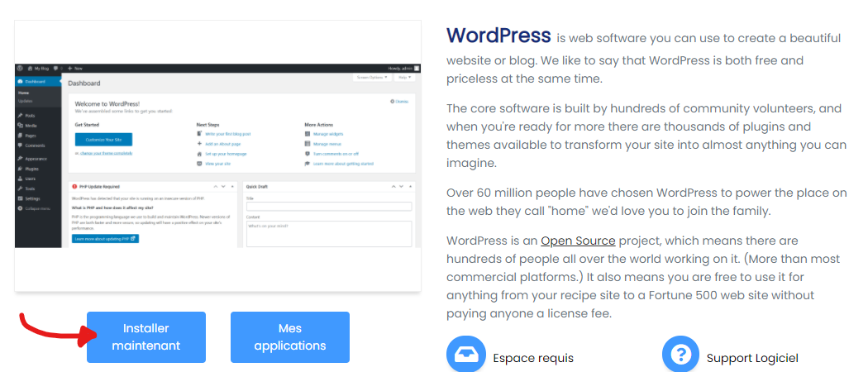Open Posts in the WordPress sidebar
Screen dimensions: 868x372
(x=30, y=116)
